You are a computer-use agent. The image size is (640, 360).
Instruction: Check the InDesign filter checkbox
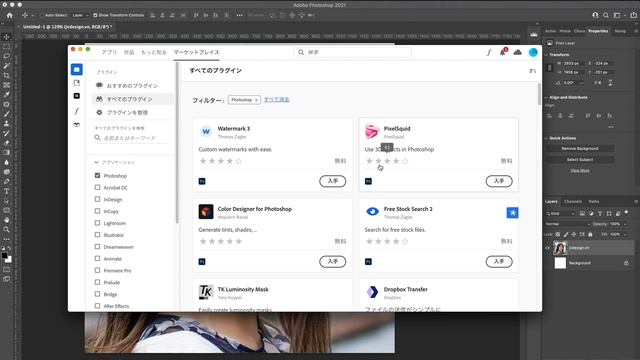[97, 199]
